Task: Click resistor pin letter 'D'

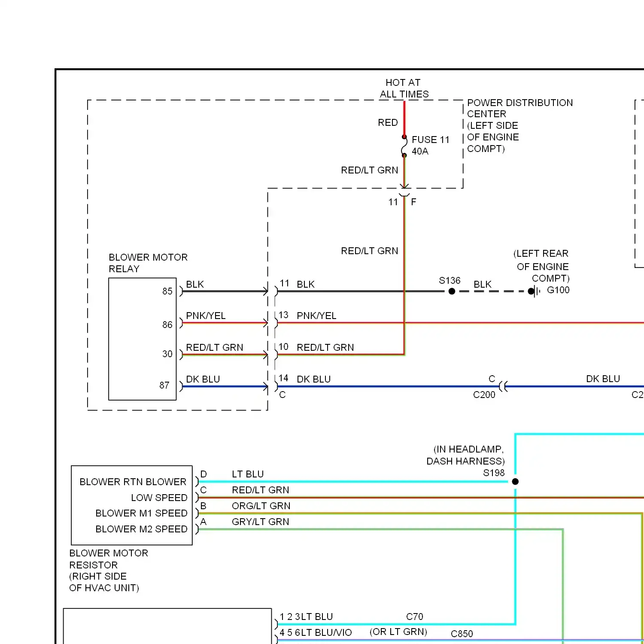Action: coord(204,474)
